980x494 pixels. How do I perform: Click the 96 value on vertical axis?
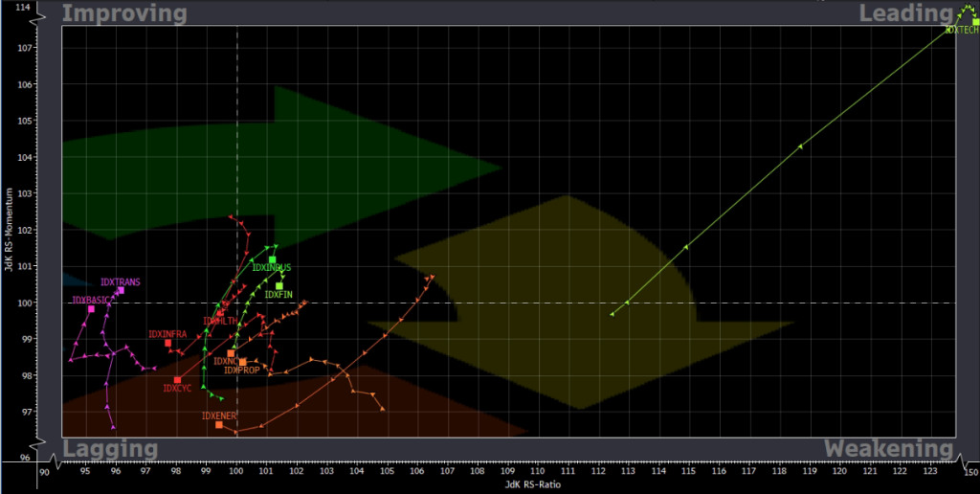(x=25, y=457)
